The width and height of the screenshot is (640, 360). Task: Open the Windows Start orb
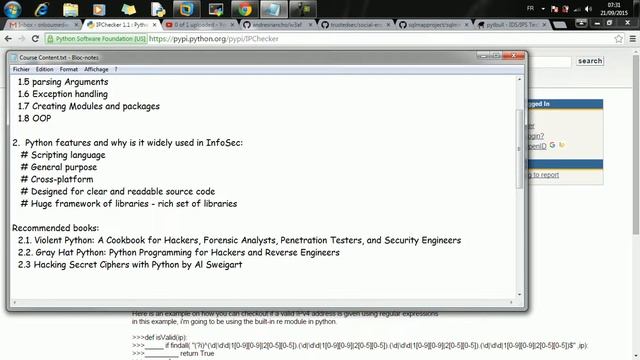pos(12,9)
